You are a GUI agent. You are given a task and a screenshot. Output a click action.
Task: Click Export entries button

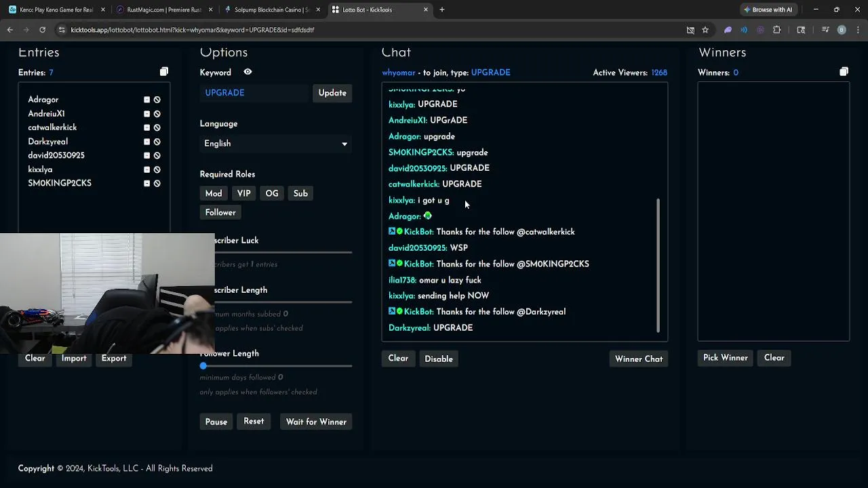point(114,359)
